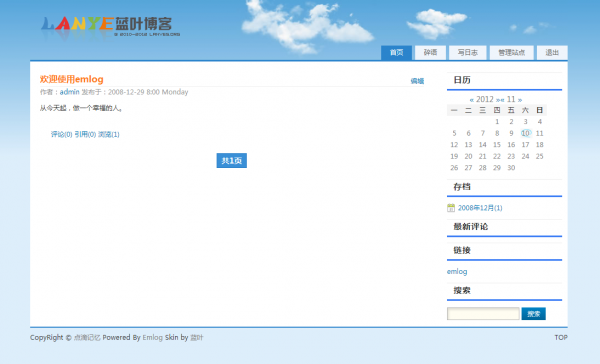600x364 pixels.
Task: Open 评论(0) comments link
Action: point(61,134)
